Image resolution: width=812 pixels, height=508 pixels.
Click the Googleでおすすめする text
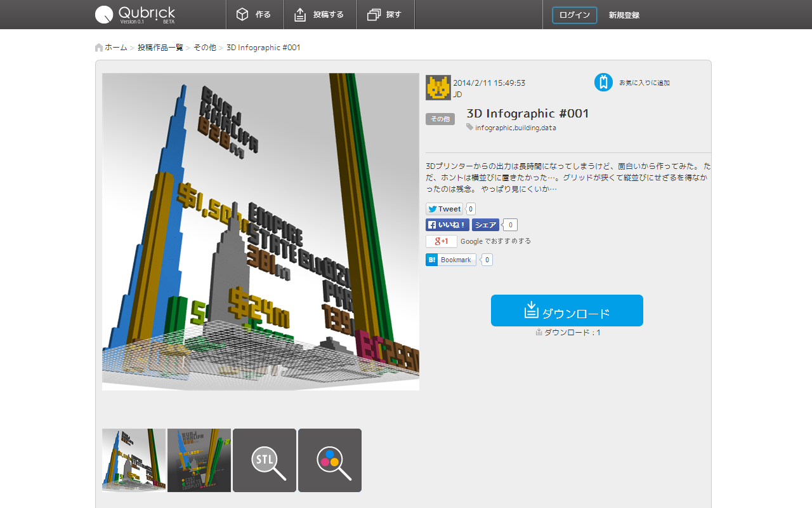click(496, 241)
